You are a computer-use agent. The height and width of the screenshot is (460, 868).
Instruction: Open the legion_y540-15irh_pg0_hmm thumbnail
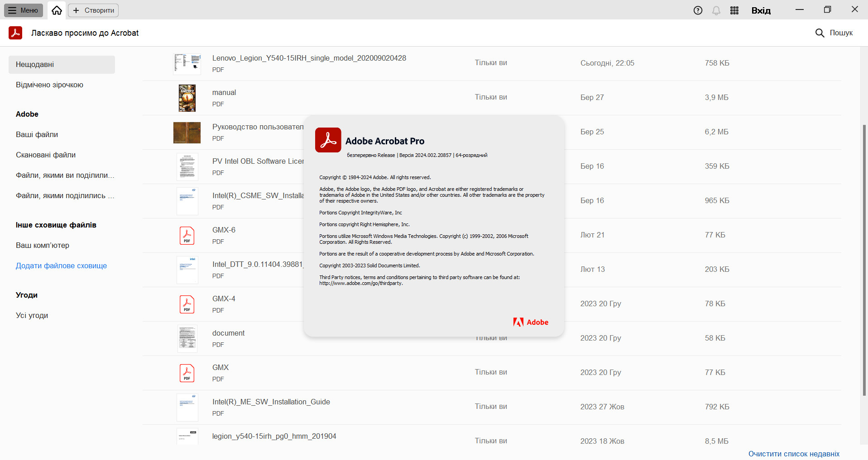187,437
